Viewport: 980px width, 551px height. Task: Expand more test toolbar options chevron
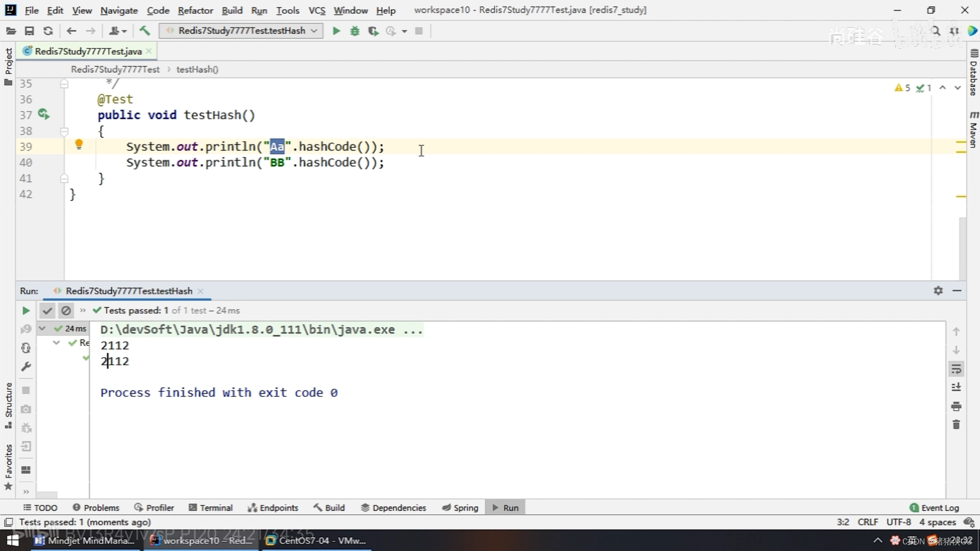83,311
